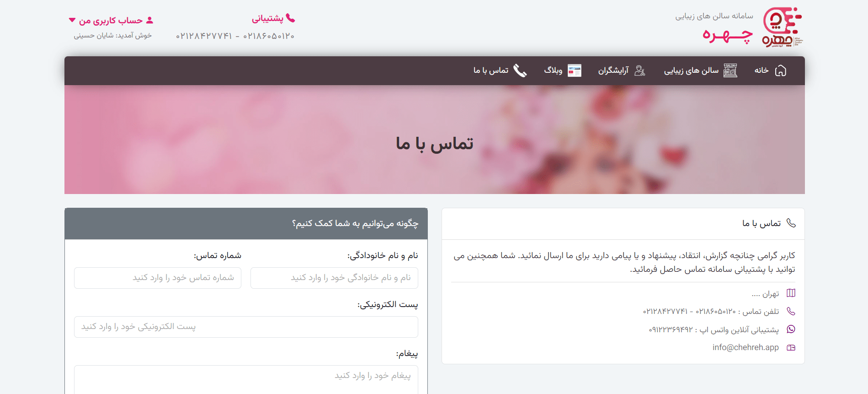Click the blog newspaper icon
Image resolution: width=868 pixels, height=394 pixels.
pyautogui.click(x=574, y=70)
